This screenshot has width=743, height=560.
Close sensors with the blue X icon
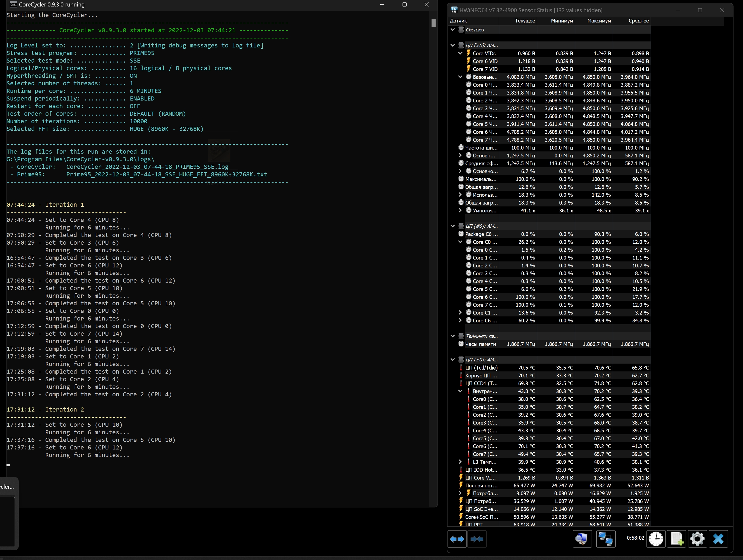pos(718,539)
